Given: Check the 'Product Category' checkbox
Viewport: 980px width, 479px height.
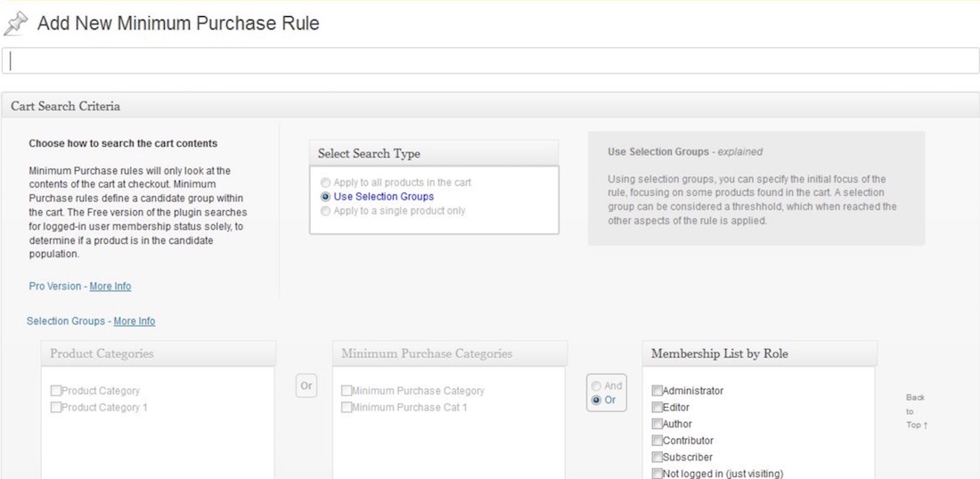Looking at the screenshot, I should pyautogui.click(x=56, y=391).
